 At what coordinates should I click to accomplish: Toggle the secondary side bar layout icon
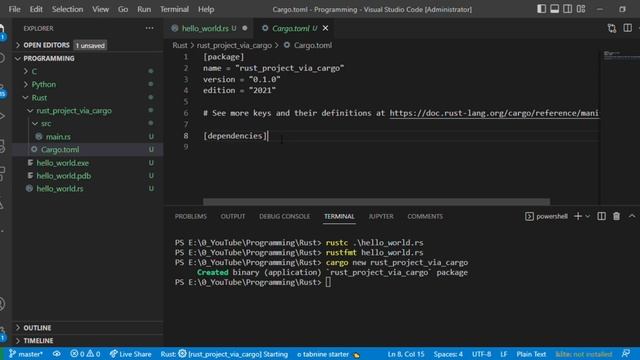tap(567, 9)
